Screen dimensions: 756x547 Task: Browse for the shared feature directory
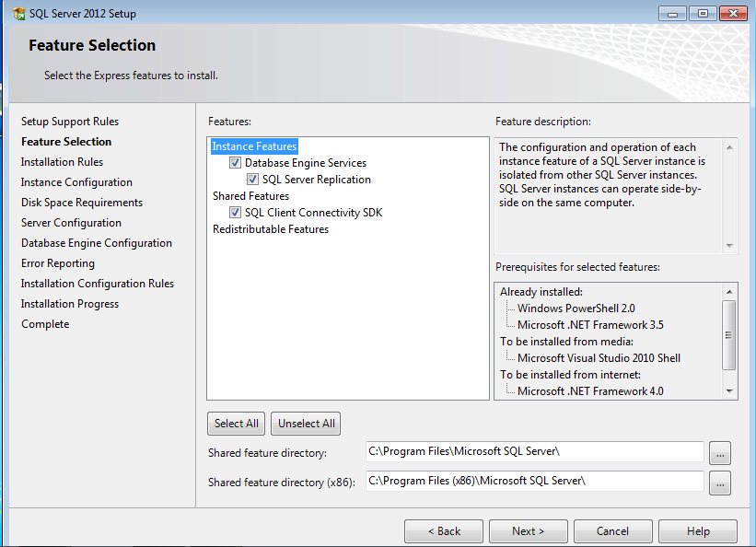pos(720,452)
